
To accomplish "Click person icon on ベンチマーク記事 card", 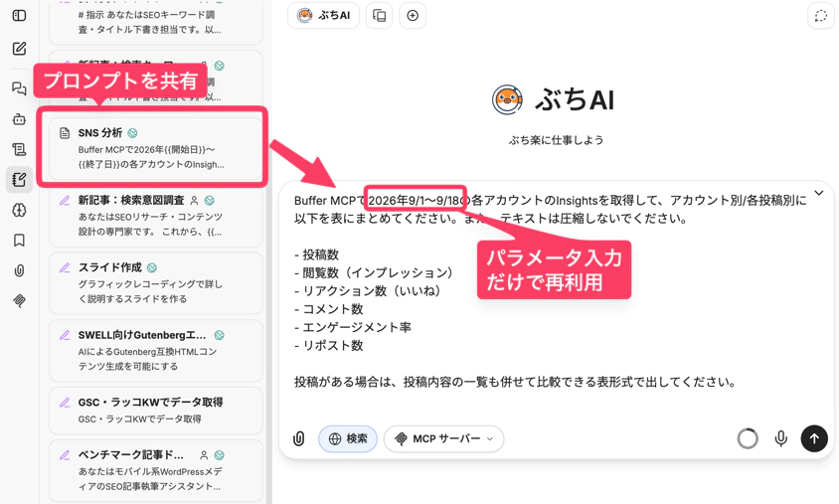I will coord(204,455).
